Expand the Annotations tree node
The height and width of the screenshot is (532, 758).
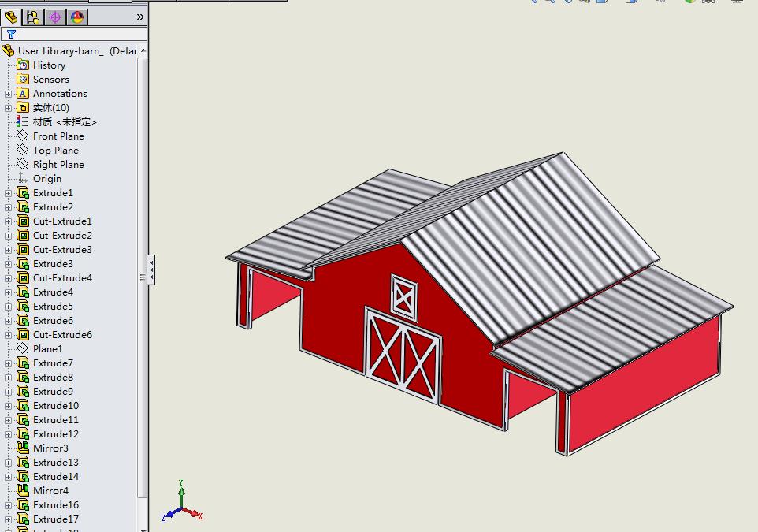coord(8,94)
